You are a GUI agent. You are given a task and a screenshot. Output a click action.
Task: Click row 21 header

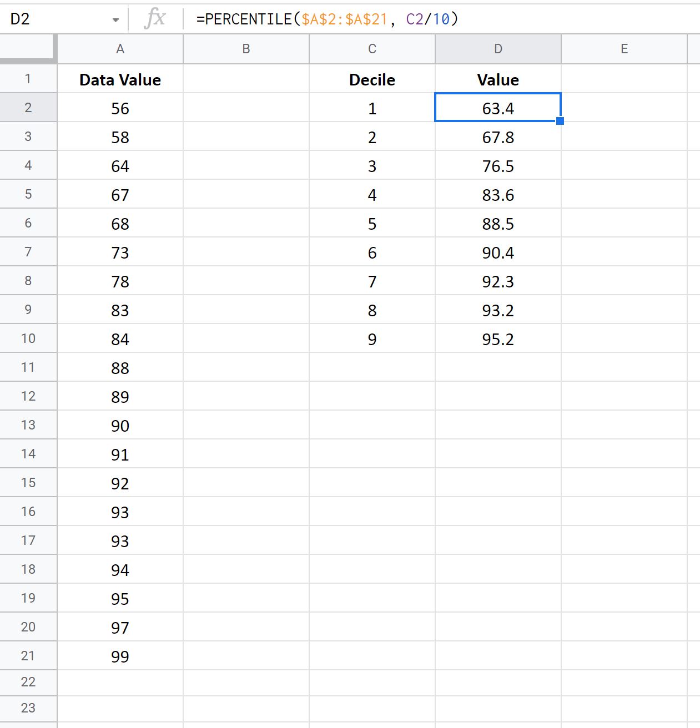point(28,655)
